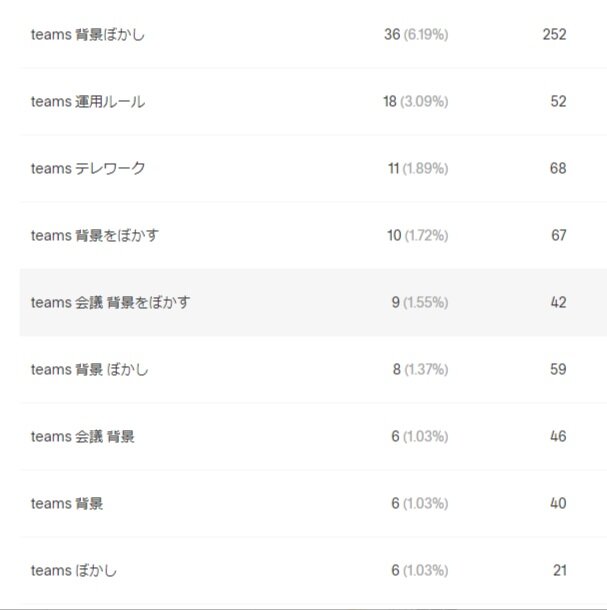The image size is (607, 610).
Task: Click the 252 impressions value
Action: tap(554, 35)
